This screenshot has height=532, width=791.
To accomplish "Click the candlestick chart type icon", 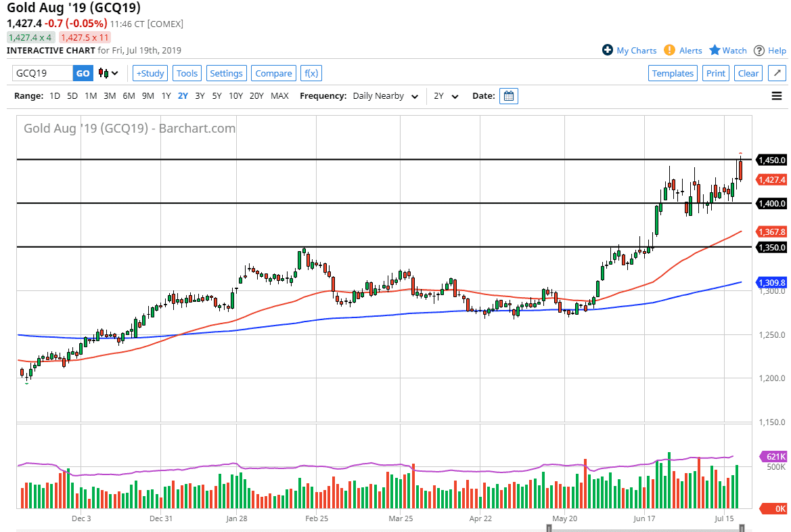I will [104, 73].
